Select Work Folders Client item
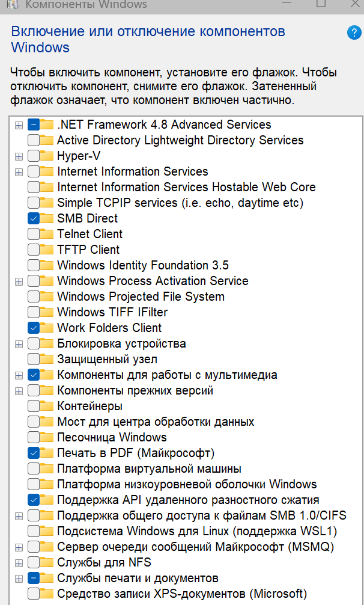Image resolution: width=364 pixels, height=605 pixels. tap(109, 328)
